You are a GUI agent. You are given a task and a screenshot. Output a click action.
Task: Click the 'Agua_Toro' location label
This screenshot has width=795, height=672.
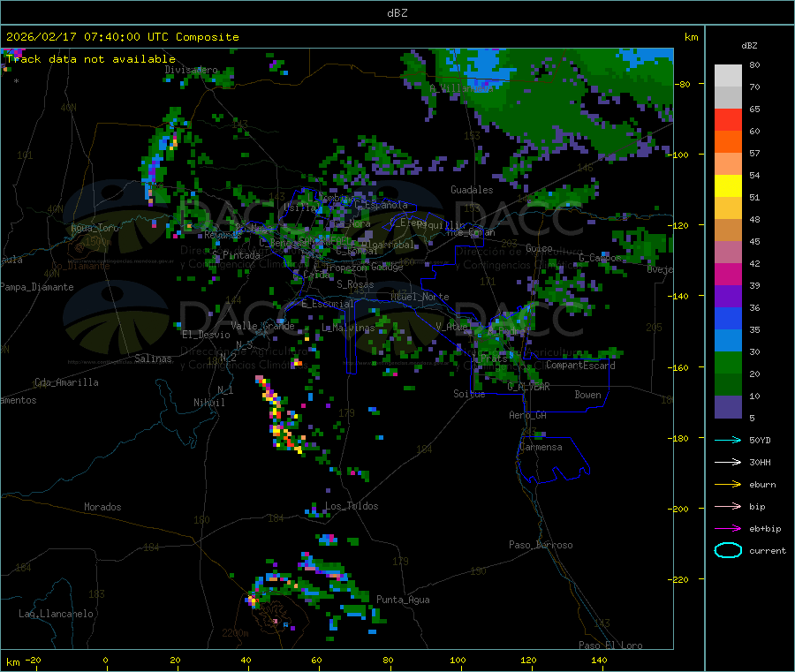tap(95, 228)
